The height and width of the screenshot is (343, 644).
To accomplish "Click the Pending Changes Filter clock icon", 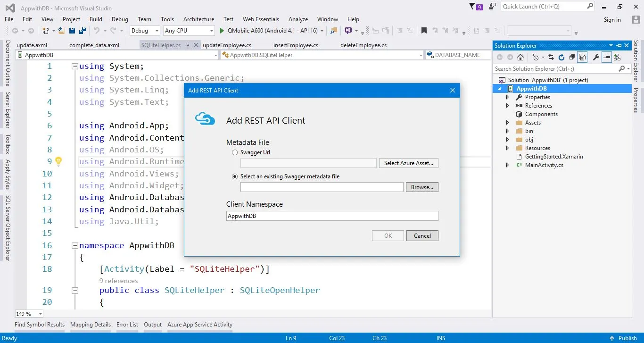I will click(536, 57).
